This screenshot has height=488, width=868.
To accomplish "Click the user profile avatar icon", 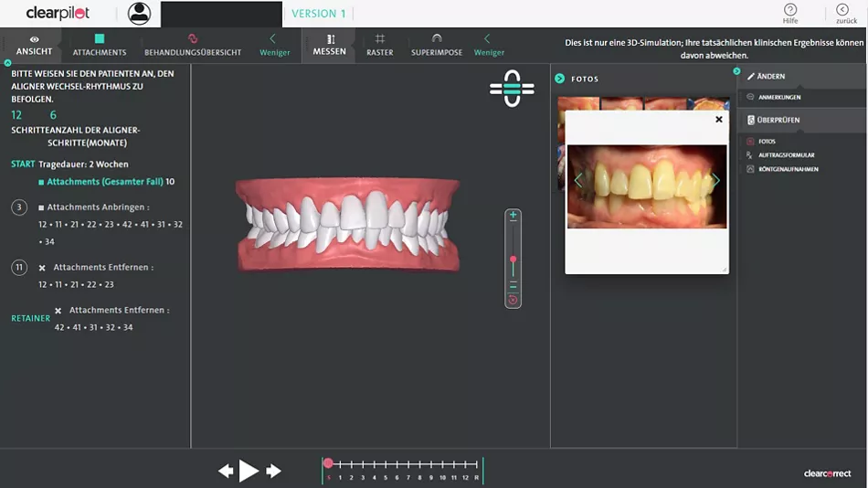I will click(x=139, y=14).
